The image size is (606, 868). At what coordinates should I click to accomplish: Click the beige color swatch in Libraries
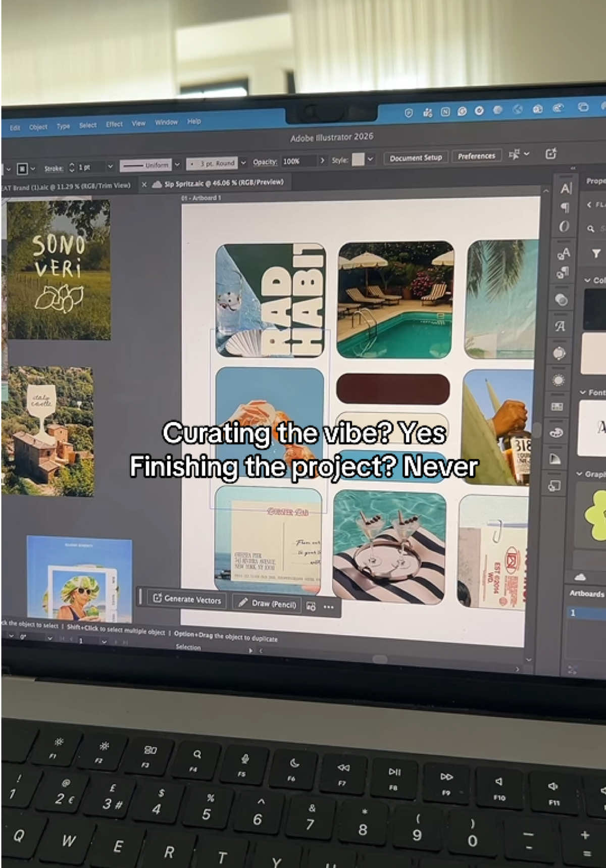594,353
